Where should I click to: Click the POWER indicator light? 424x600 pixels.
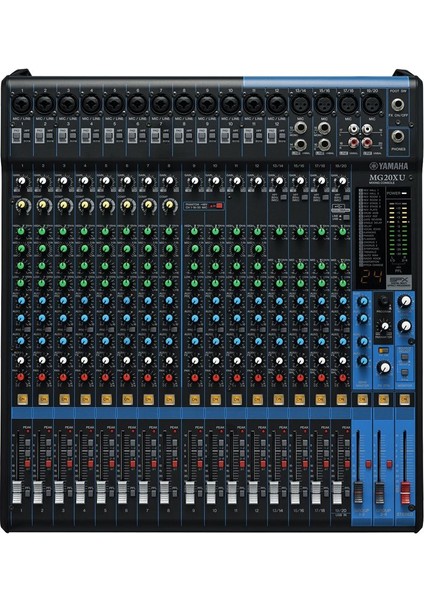(x=404, y=193)
